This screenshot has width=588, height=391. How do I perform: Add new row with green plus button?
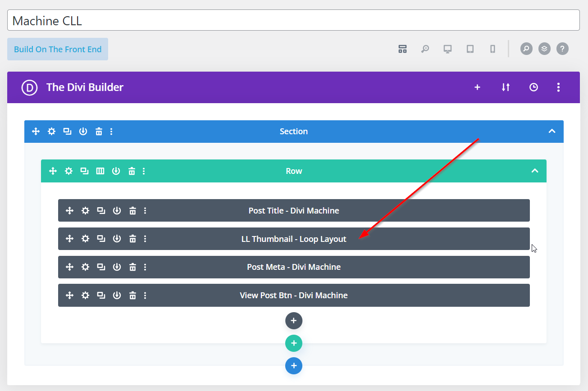point(294,343)
